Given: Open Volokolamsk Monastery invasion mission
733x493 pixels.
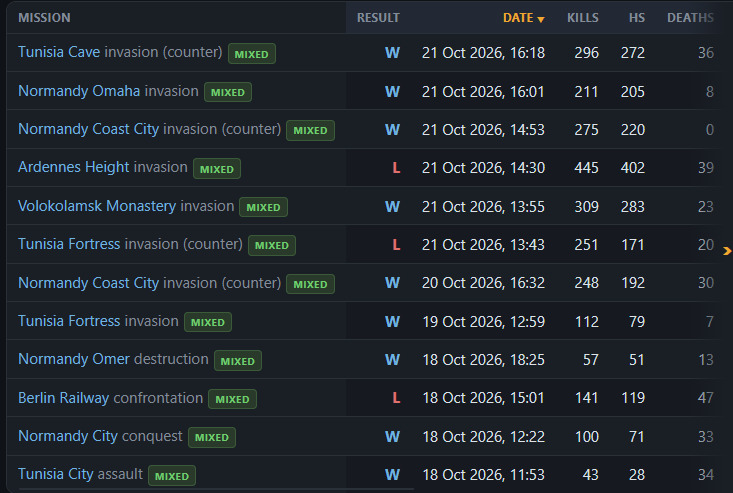Looking at the screenshot, I should (126, 206).
